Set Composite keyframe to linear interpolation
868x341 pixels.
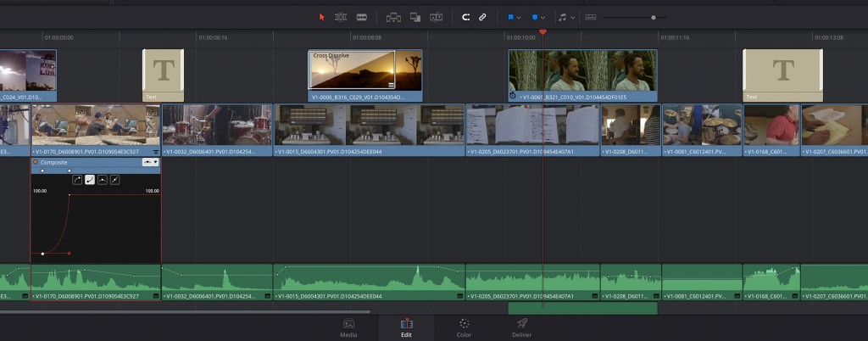[x=114, y=180]
